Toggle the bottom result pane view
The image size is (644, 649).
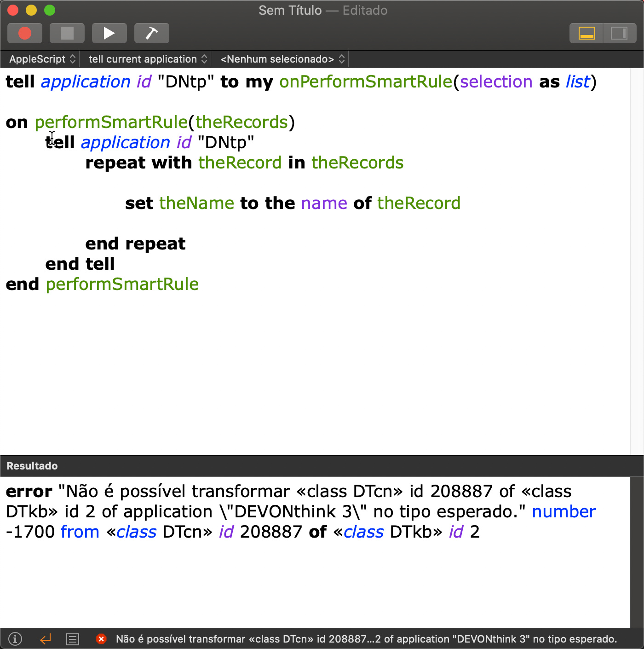[x=586, y=33]
